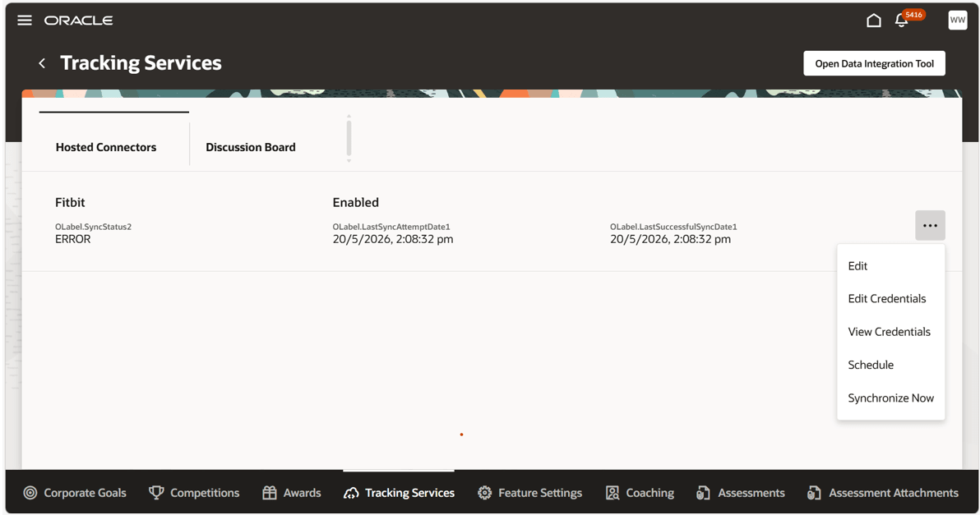
Task: Open the Fitbit row actions ellipsis menu
Action: click(x=930, y=225)
